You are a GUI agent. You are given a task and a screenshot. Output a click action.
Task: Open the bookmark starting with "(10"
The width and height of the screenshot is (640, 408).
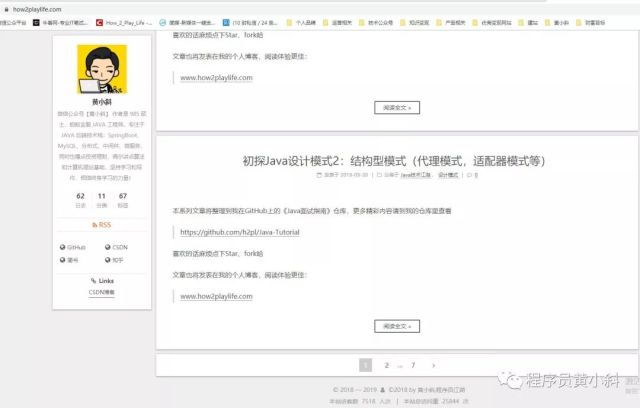coord(250,22)
